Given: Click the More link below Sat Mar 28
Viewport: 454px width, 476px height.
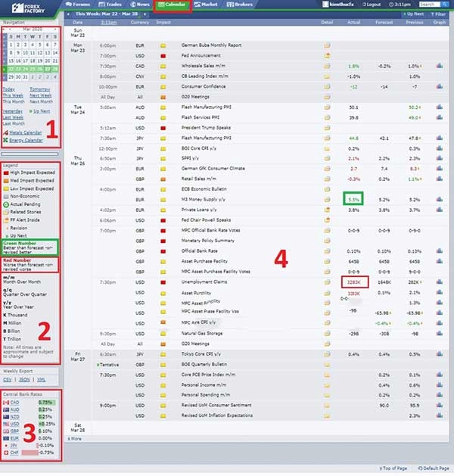Looking at the screenshot, I should click(x=75, y=439).
